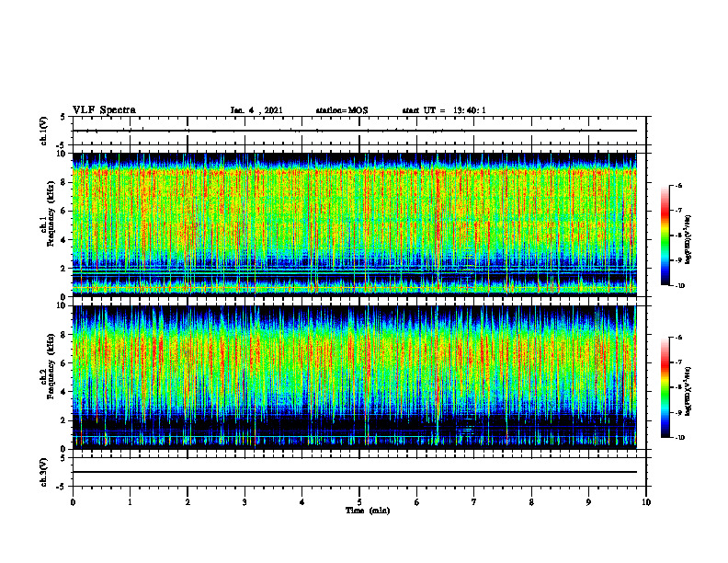
Task: Click the "7" tick on time axis
Action: pyautogui.click(x=474, y=502)
